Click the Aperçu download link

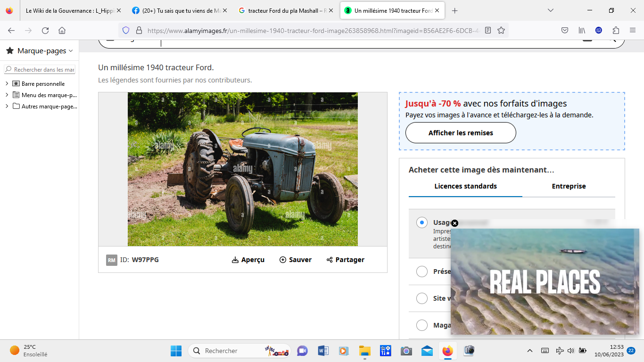tap(248, 260)
